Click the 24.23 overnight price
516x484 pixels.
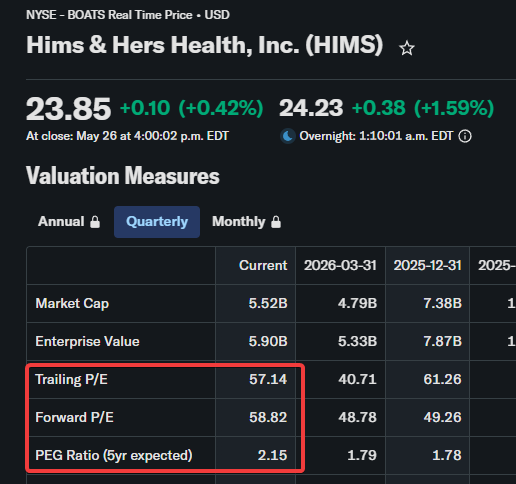click(x=311, y=108)
